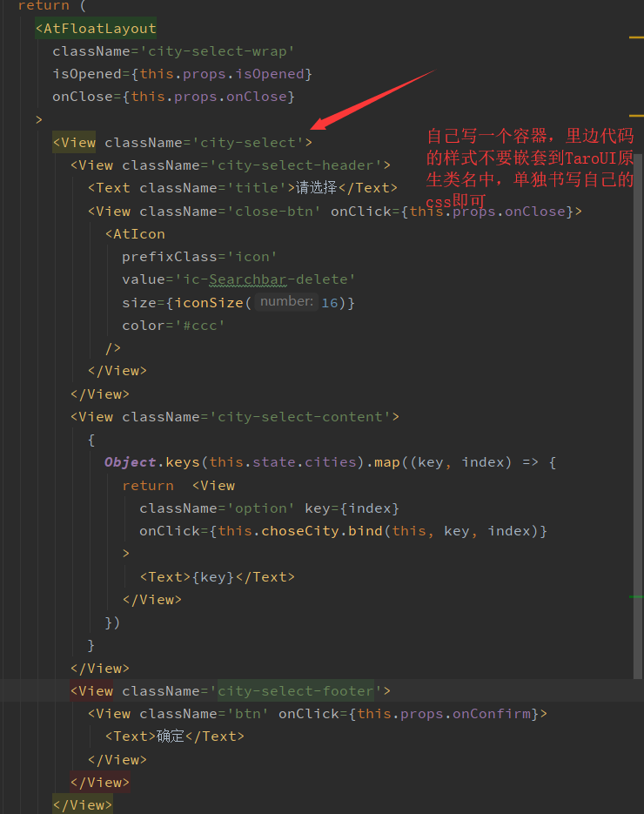Click the editor's vertical scrollbar thumb
The width and height of the screenshot is (644, 814).
tap(638, 416)
